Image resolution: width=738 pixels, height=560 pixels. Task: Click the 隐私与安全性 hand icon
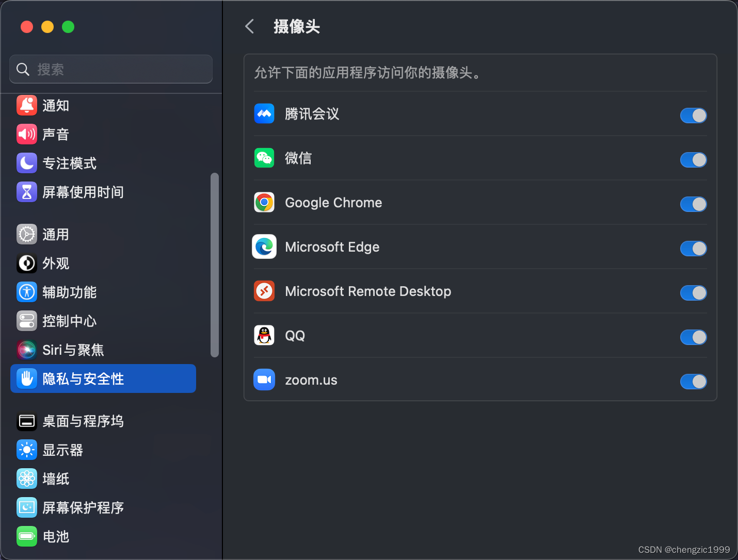[x=27, y=378]
